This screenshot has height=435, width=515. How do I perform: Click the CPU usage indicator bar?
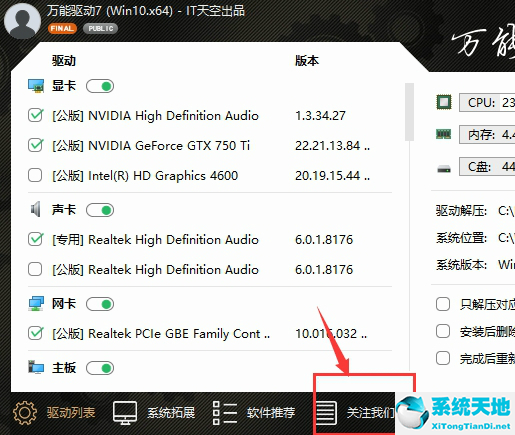[487, 102]
